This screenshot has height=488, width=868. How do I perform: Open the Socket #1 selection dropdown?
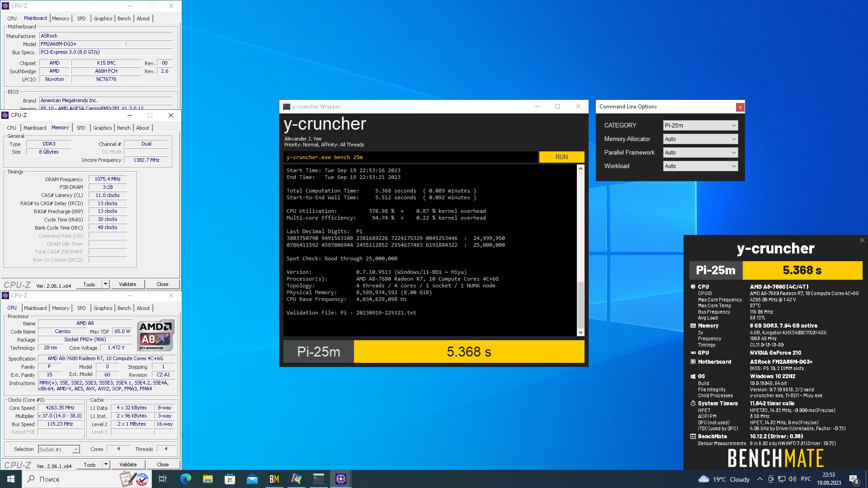(x=59, y=449)
